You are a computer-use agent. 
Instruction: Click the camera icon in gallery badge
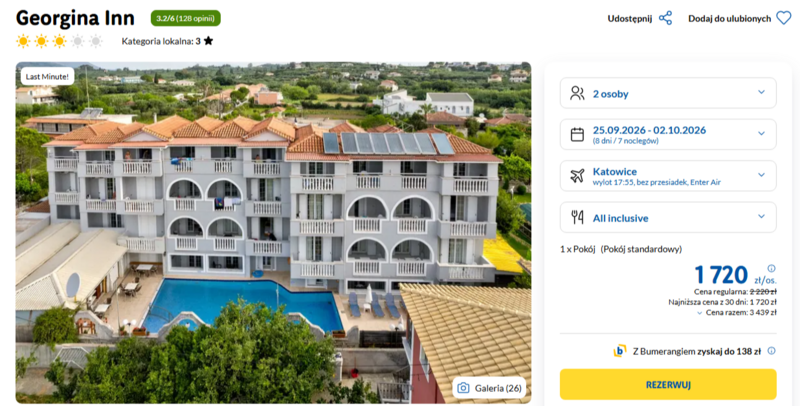coord(463,388)
